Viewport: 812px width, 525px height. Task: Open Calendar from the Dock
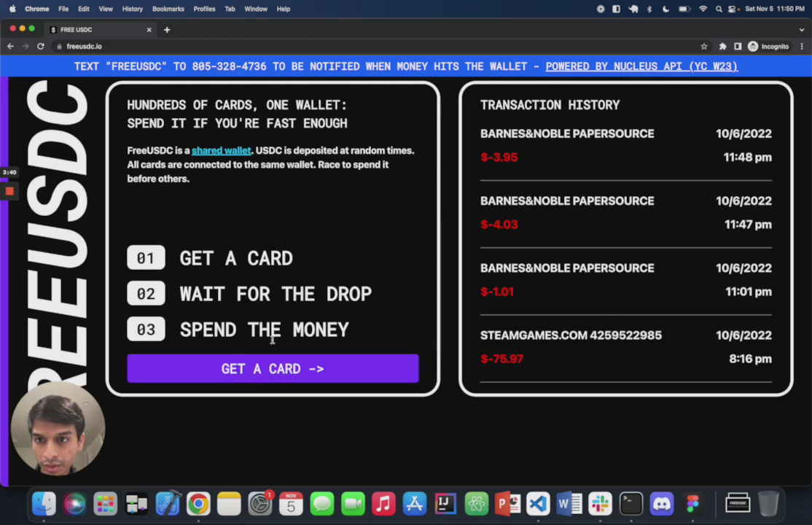(x=291, y=503)
